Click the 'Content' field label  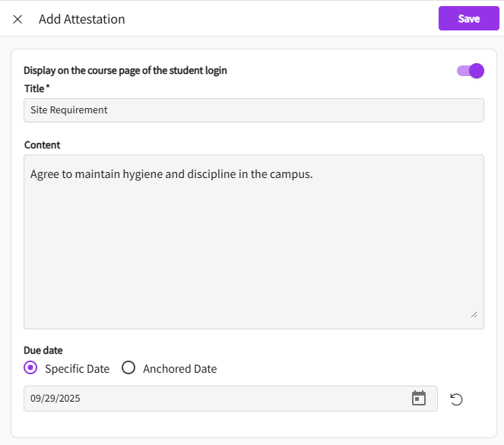pyautogui.click(x=43, y=145)
